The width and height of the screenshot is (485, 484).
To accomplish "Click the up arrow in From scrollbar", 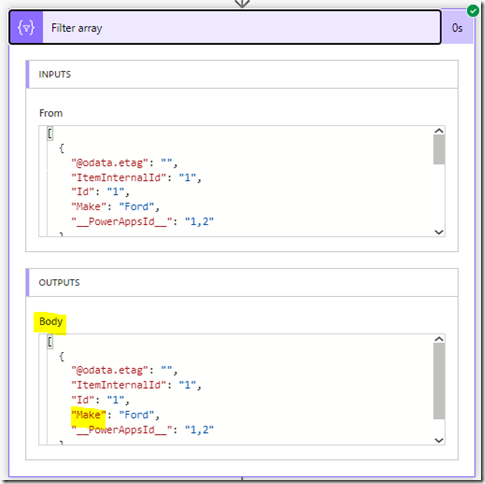I will tap(439, 131).
